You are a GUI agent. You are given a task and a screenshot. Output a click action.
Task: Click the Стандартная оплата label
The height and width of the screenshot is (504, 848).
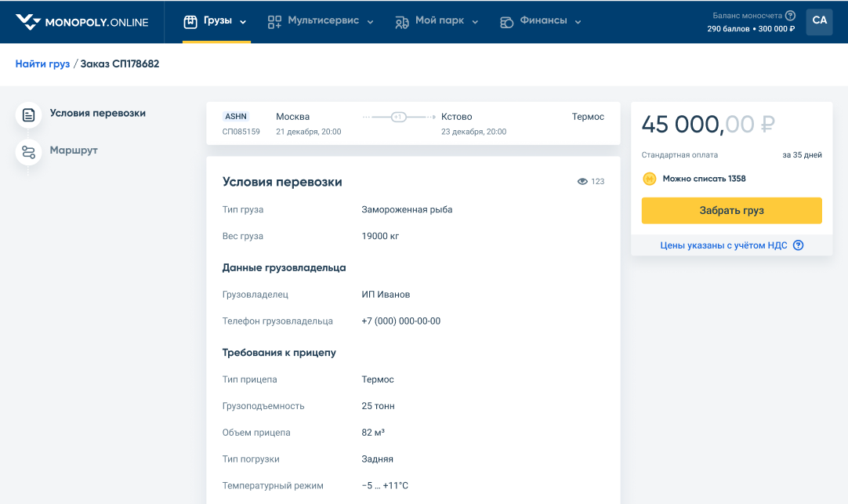click(679, 154)
